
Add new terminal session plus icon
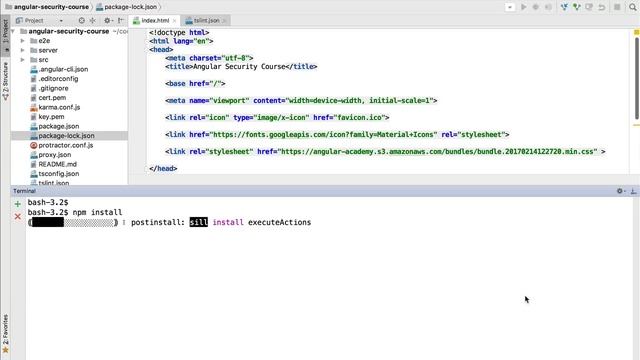[x=18, y=204]
